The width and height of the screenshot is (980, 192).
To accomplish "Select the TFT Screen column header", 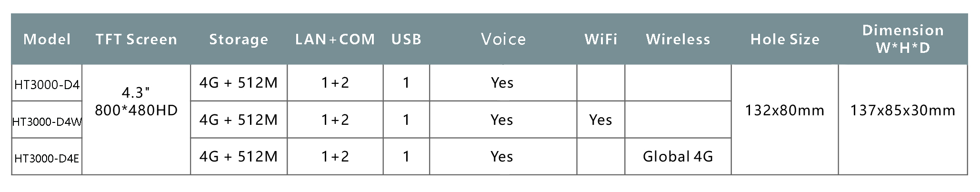I will pos(136,39).
